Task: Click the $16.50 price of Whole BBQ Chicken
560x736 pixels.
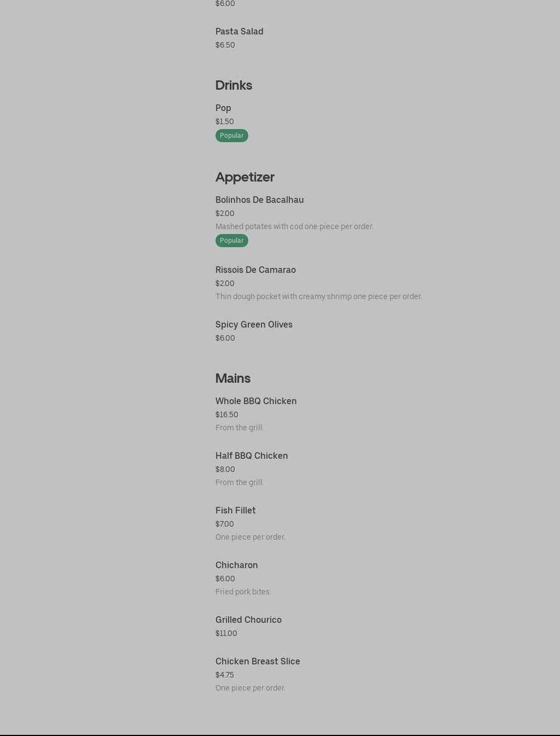Action: point(227,415)
